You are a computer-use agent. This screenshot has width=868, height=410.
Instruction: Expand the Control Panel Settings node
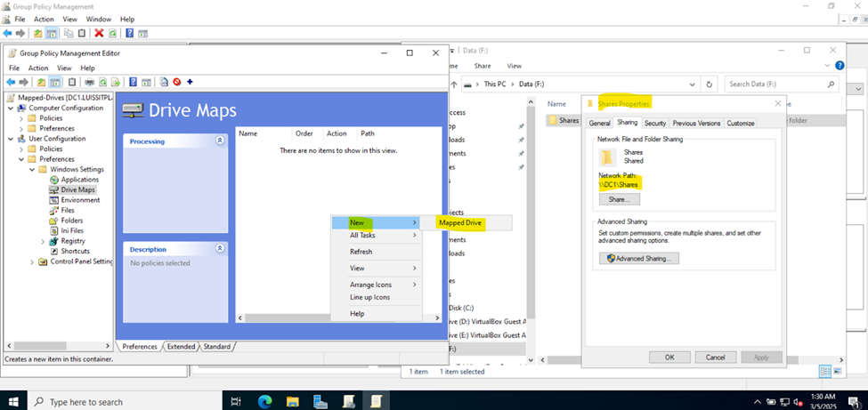click(x=32, y=261)
